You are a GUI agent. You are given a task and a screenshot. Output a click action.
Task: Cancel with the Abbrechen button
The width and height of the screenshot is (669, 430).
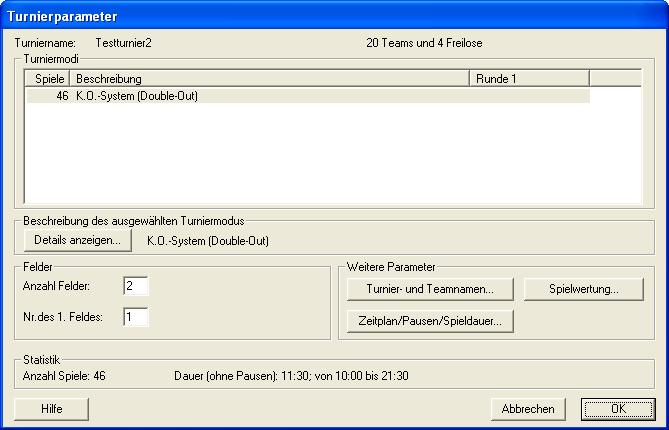point(528,409)
